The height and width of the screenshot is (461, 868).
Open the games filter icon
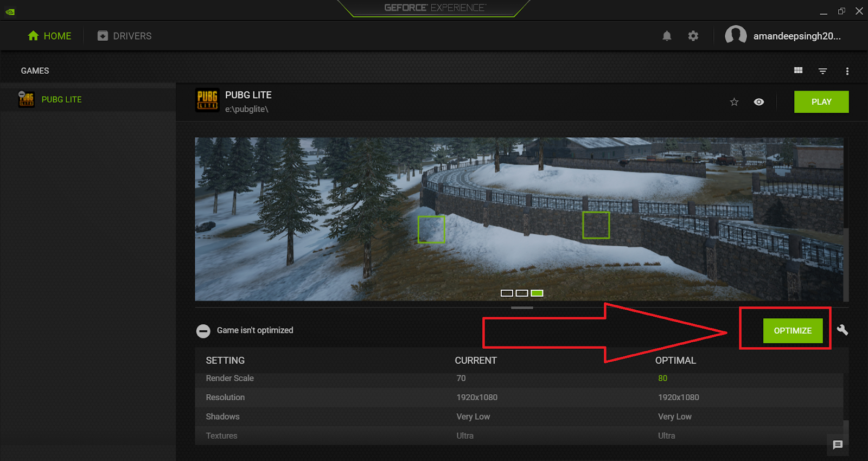click(822, 71)
